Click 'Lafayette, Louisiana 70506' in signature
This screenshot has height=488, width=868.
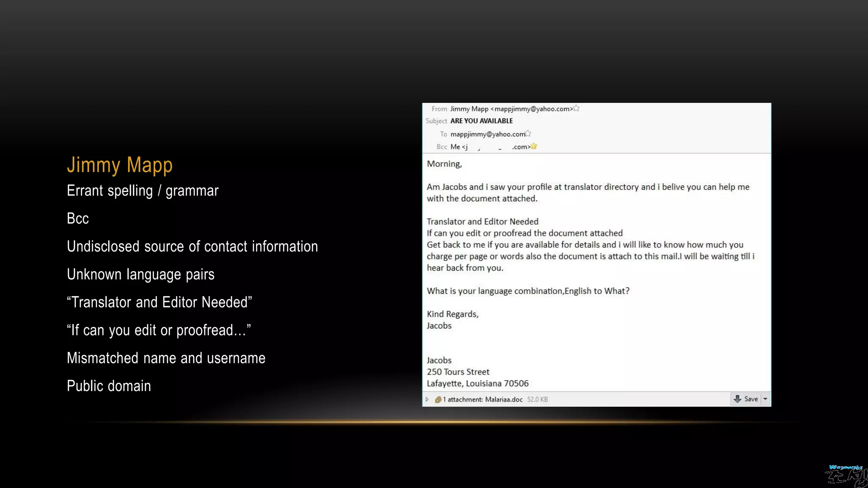pos(478,383)
